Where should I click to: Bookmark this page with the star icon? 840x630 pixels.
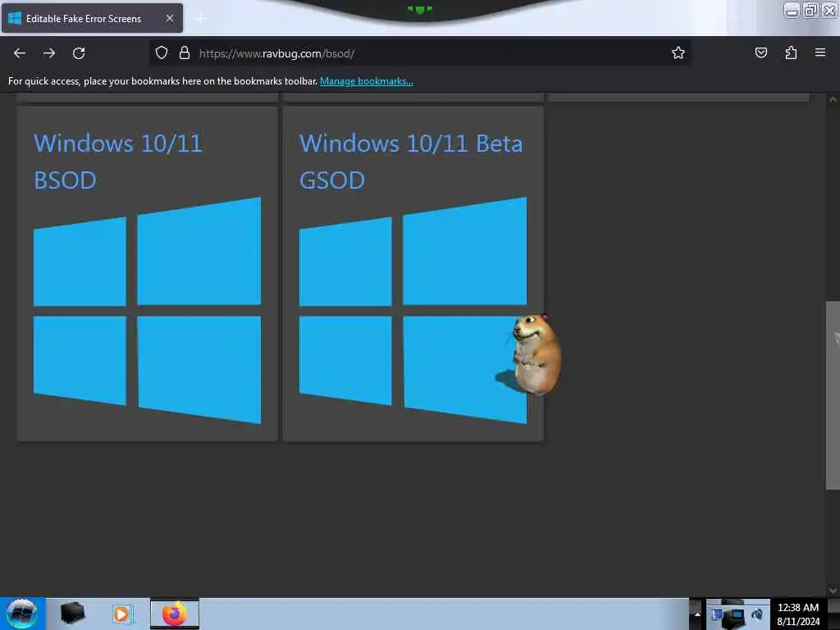pos(678,52)
